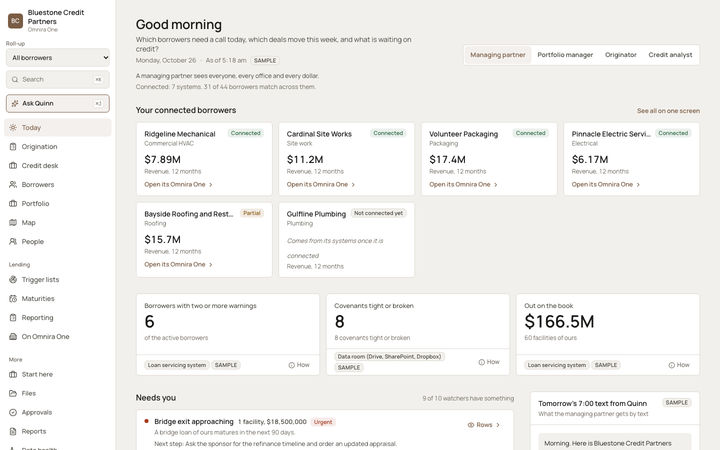The height and width of the screenshot is (450, 720).
Task: Open the All borrowers roll-up dropdown
Action: tap(58, 57)
